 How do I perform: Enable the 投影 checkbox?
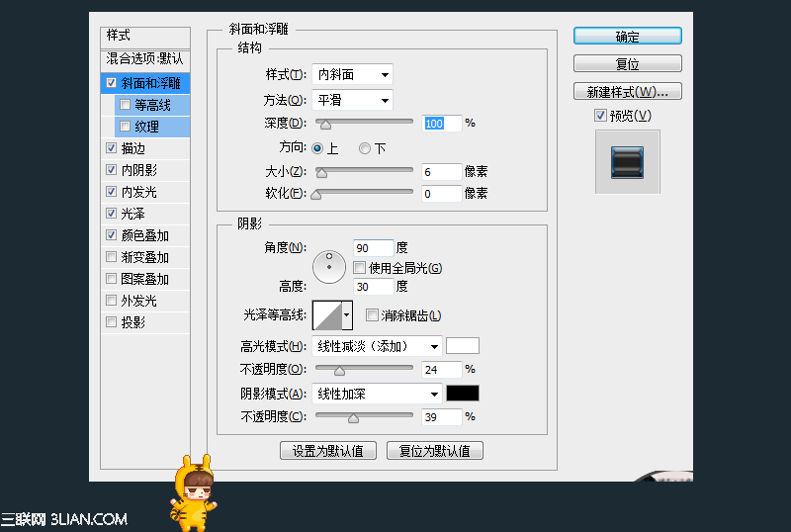click(x=111, y=321)
